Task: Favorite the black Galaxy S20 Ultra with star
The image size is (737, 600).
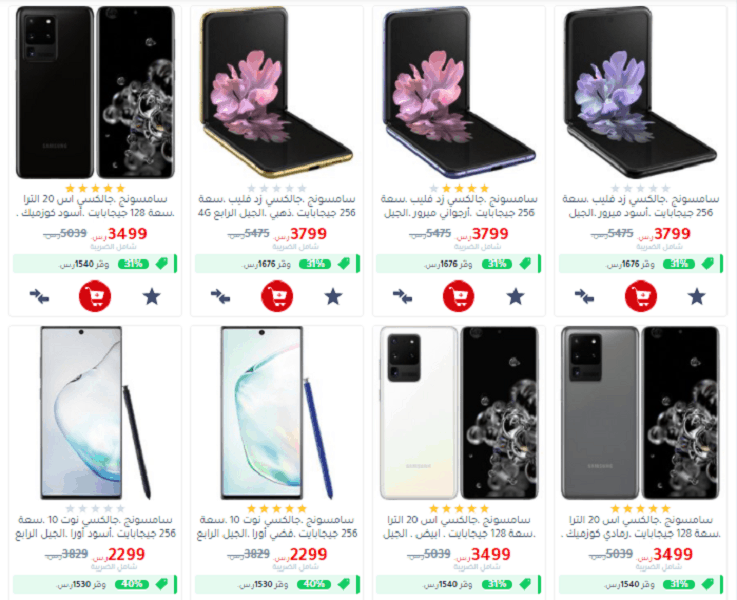Action: click(x=151, y=296)
